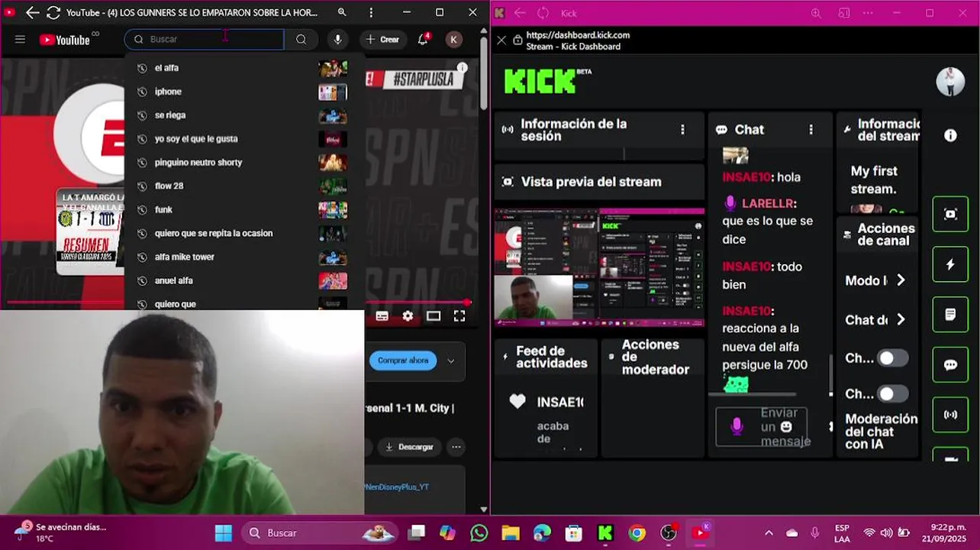The height and width of the screenshot is (550, 980).
Task: Click the Kick logo in the dashboard
Action: (x=547, y=80)
